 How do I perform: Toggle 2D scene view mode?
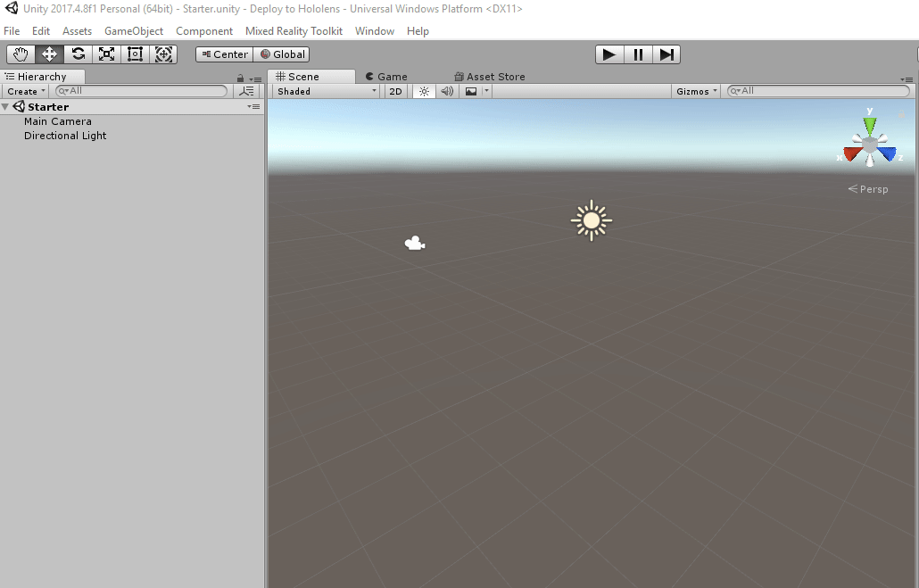(x=396, y=91)
